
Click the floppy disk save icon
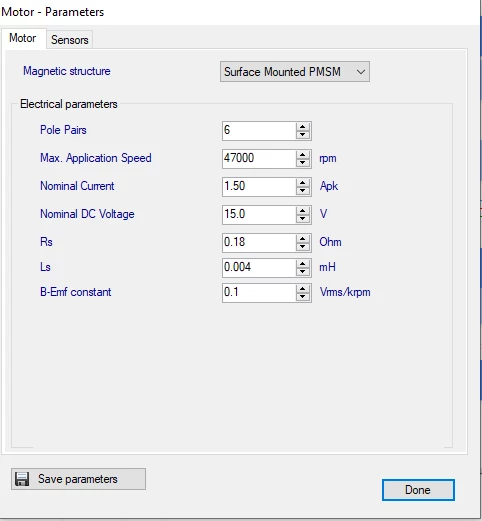[22, 479]
